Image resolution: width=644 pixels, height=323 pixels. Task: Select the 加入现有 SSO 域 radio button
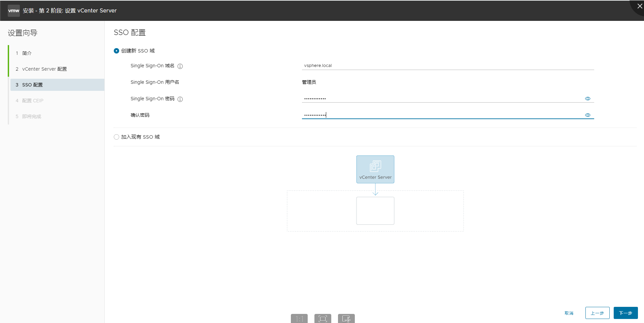[x=116, y=137]
